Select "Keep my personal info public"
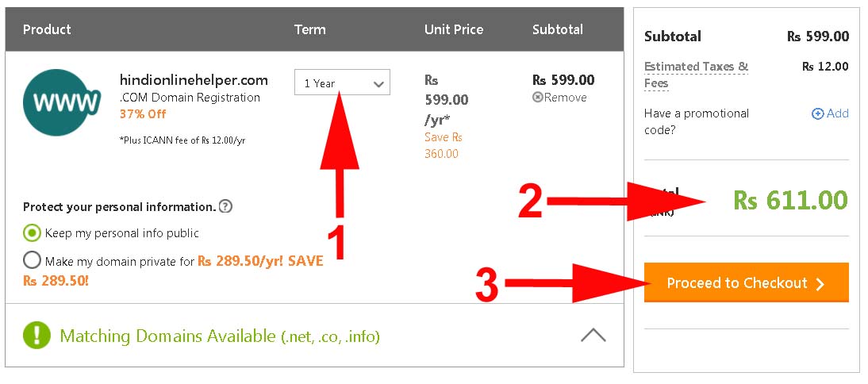The height and width of the screenshot is (384, 868). tap(32, 233)
